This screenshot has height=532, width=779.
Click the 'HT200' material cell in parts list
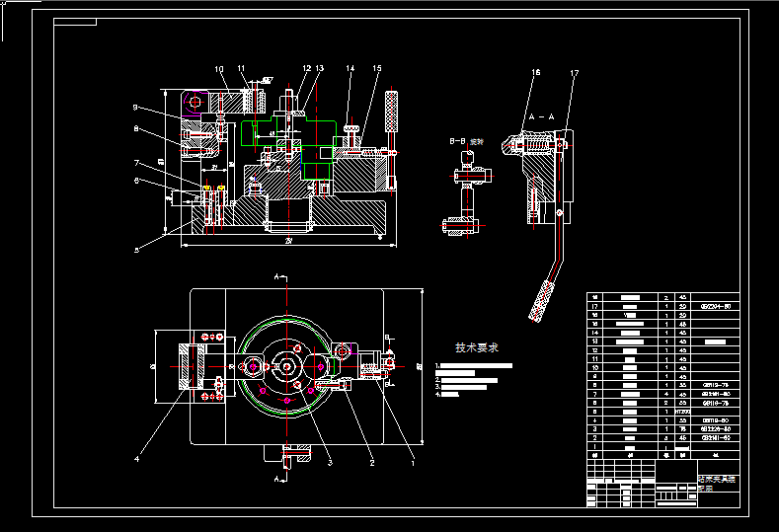[x=682, y=412]
